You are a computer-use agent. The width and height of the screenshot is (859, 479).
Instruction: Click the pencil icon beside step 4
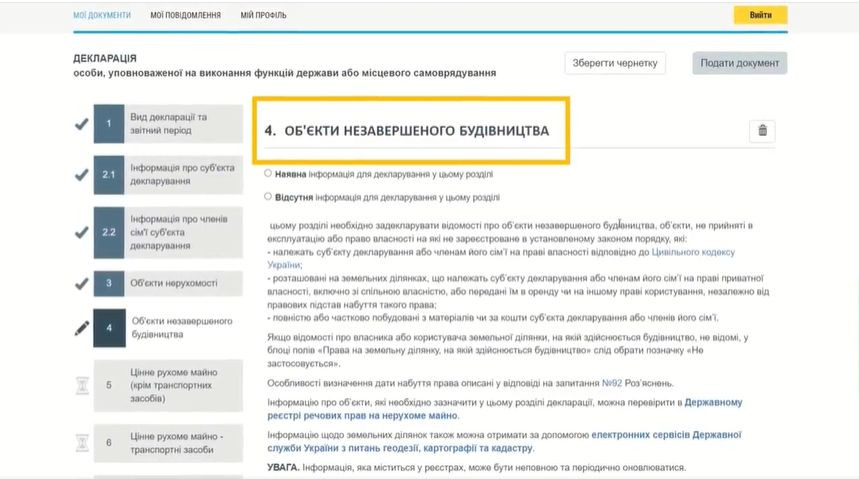click(82, 328)
